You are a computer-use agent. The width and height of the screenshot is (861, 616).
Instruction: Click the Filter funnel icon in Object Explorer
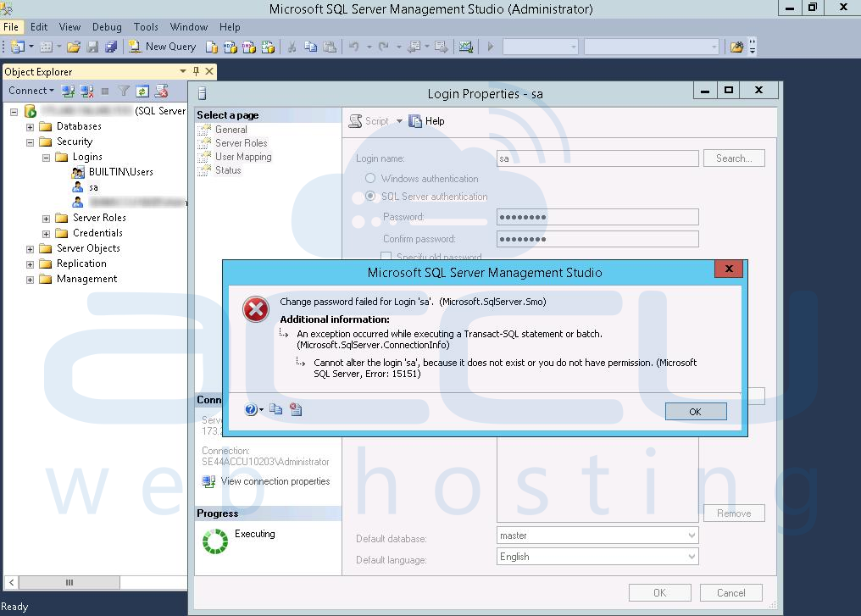click(124, 92)
